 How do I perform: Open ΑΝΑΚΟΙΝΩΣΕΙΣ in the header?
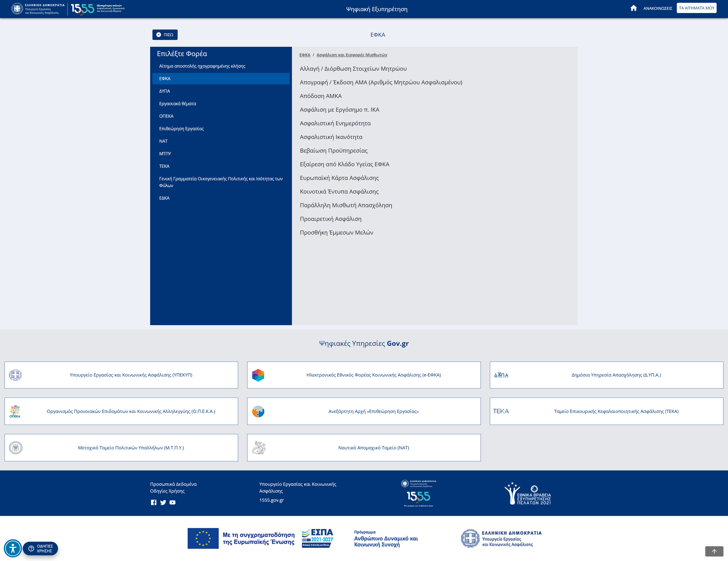click(x=657, y=8)
